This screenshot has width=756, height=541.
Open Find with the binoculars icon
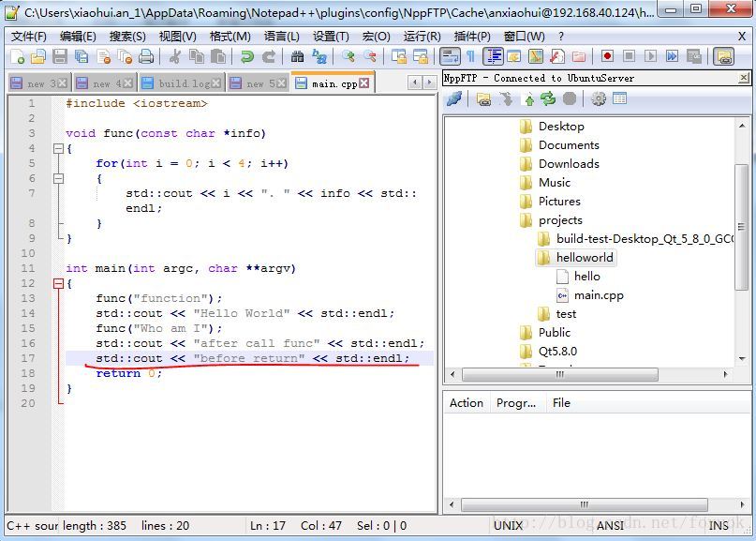pyautogui.click(x=297, y=57)
